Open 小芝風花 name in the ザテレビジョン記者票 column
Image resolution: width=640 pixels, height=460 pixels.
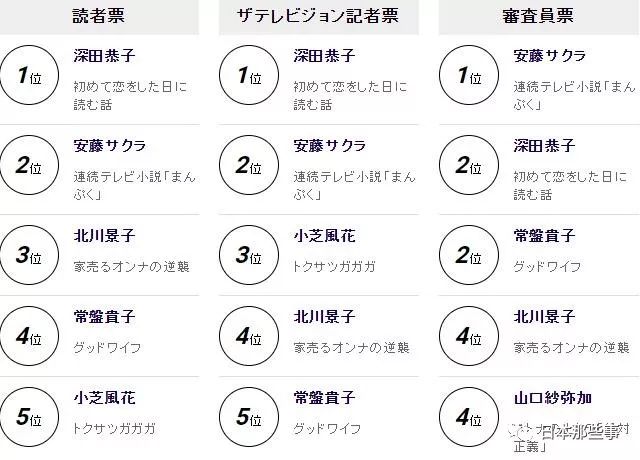click(x=324, y=236)
